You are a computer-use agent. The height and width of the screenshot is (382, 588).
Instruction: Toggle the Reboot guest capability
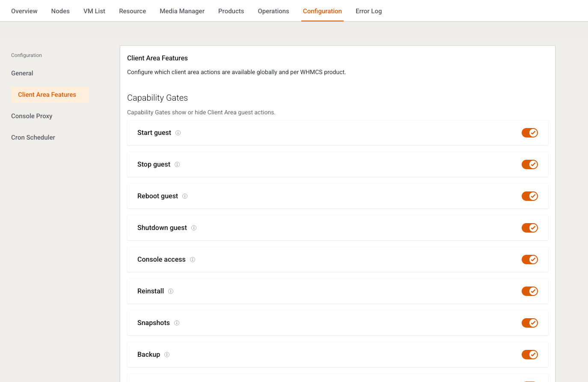pyautogui.click(x=529, y=196)
